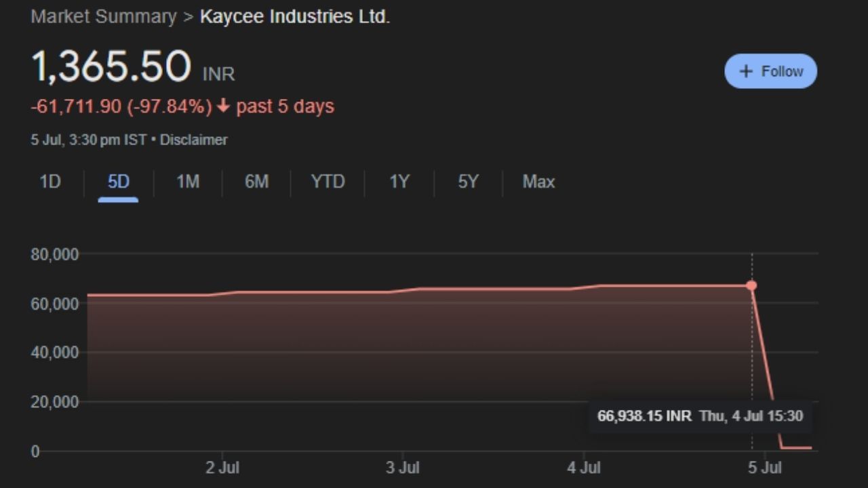The height and width of the screenshot is (488, 868).
Task: Show the 6M range tab
Action: coord(256,182)
